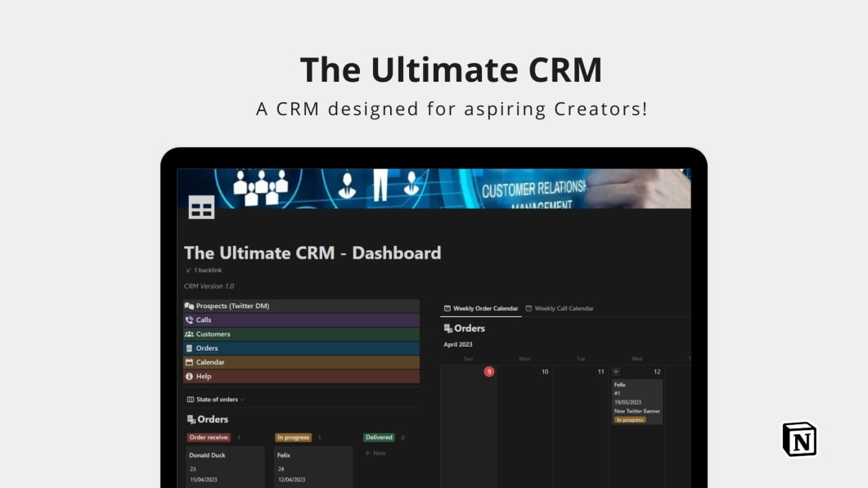This screenshot has height=488, width=868.
Task: Click the calendar icon on the Calendar row
Action: pyautogui.click(x=188, y=362)
